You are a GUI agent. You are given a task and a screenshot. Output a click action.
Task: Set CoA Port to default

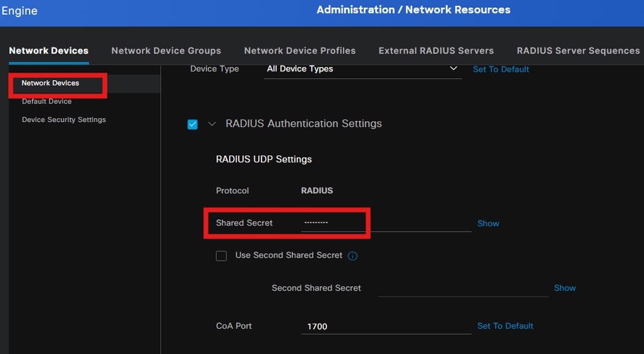tap(505, 326)
